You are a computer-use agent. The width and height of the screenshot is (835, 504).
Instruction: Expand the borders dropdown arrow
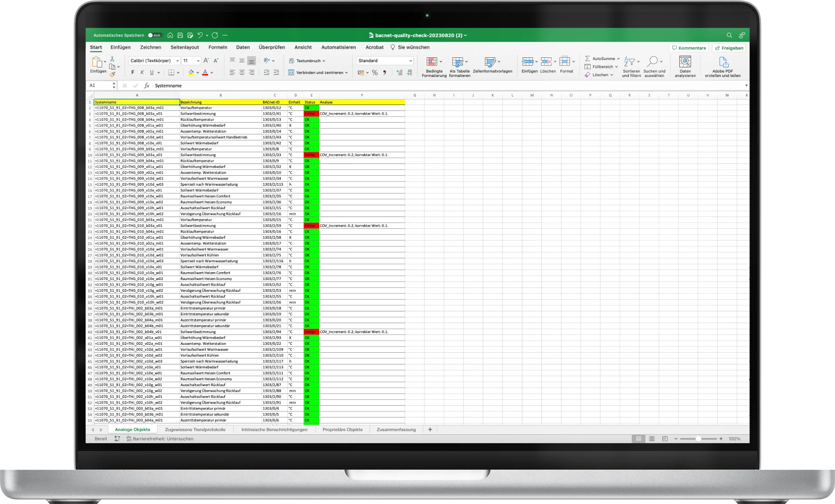[x=178, y=73]
